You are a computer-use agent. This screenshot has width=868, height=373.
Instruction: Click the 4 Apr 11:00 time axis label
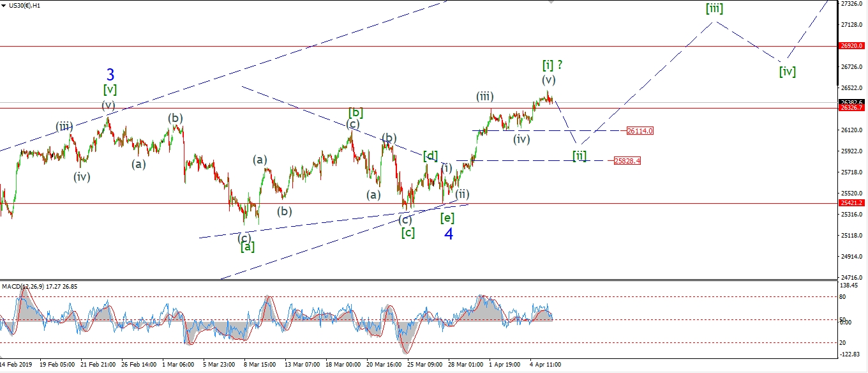click(x=544, y=364)
